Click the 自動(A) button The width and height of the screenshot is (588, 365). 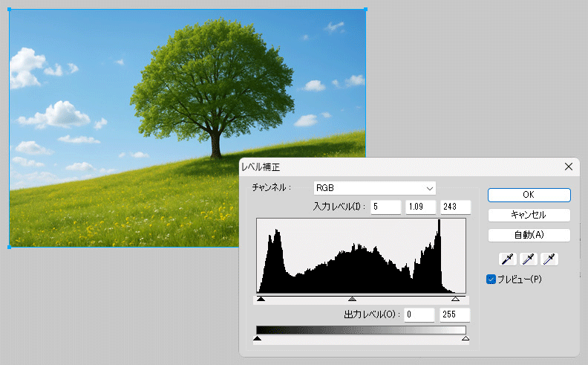click(529, 235)
